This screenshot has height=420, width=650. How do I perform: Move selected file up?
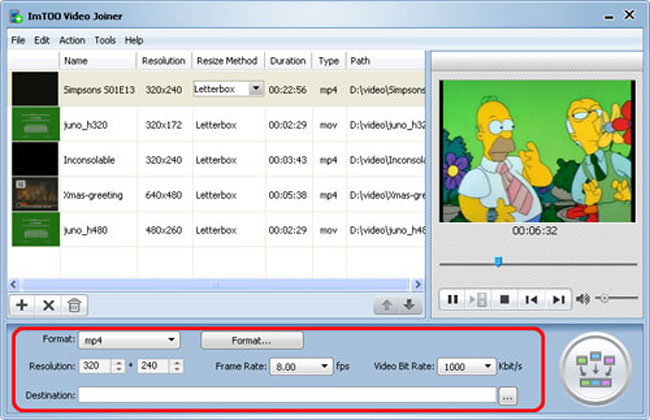point(386,306)
